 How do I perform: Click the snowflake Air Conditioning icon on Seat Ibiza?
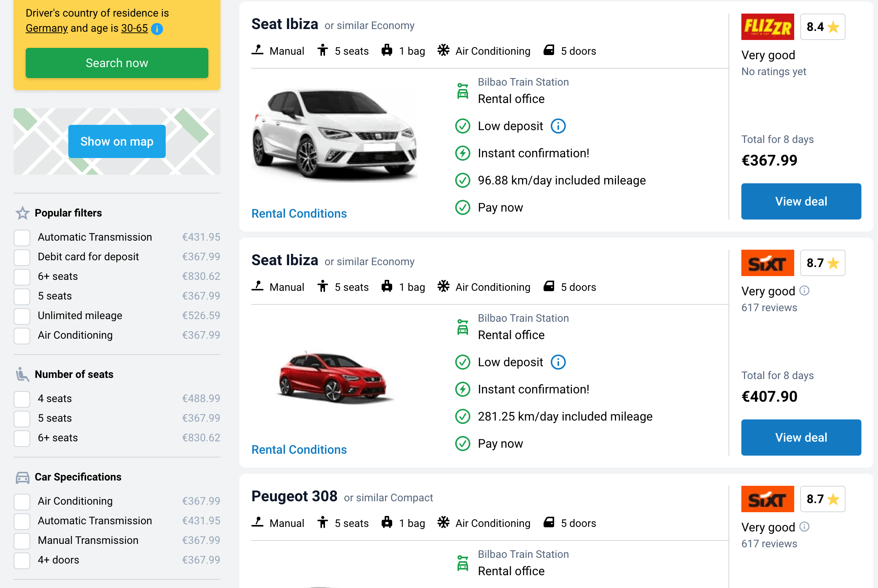[x=444, y=50]
